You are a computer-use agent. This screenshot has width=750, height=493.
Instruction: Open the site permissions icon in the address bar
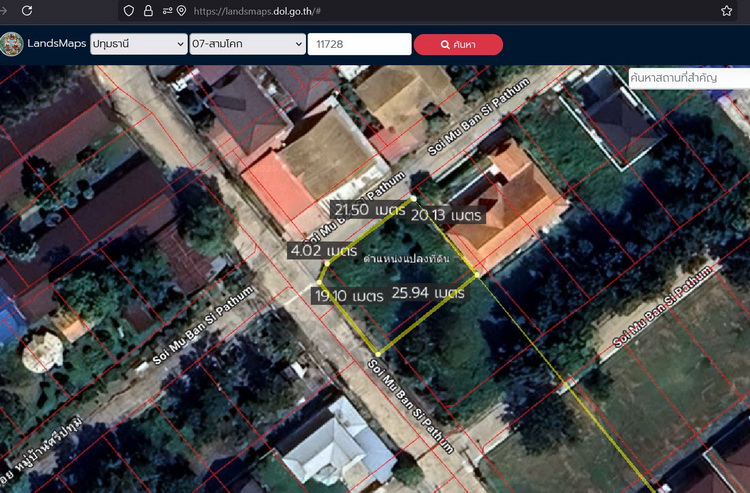tap(167, 10)
